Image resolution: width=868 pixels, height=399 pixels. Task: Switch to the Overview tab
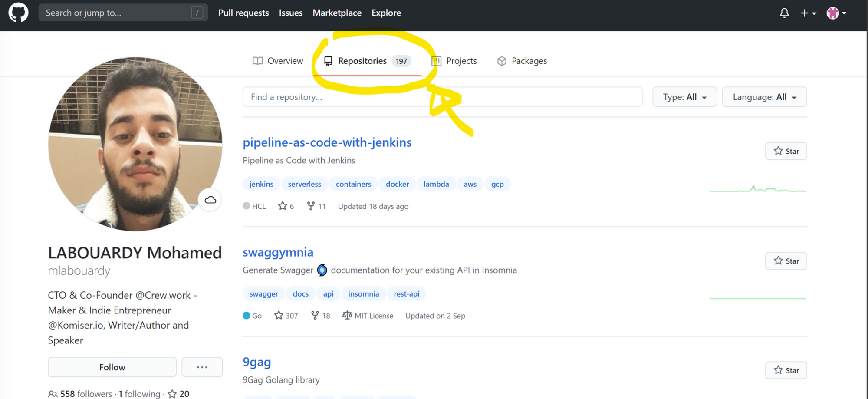(x=278, y=61)
